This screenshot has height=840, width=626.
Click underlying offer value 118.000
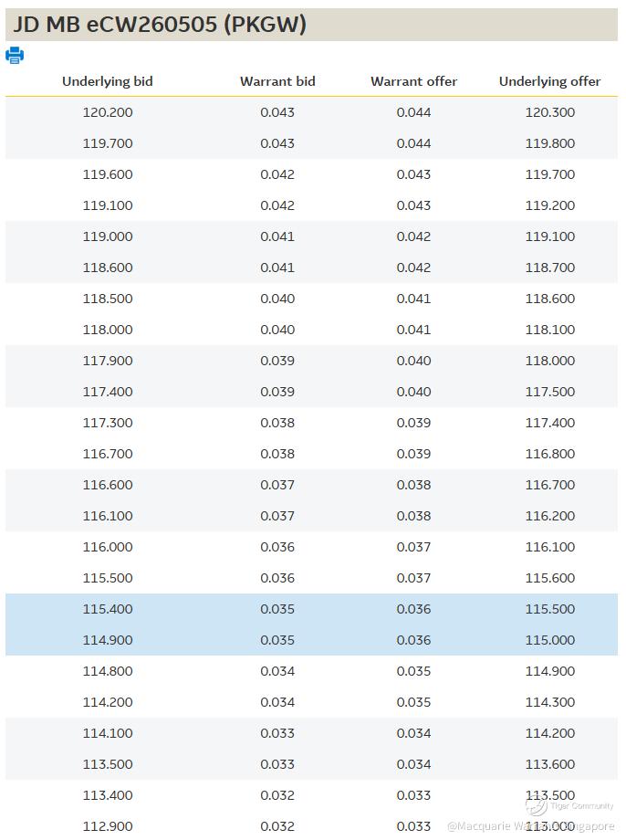click(x=549, y=361)
